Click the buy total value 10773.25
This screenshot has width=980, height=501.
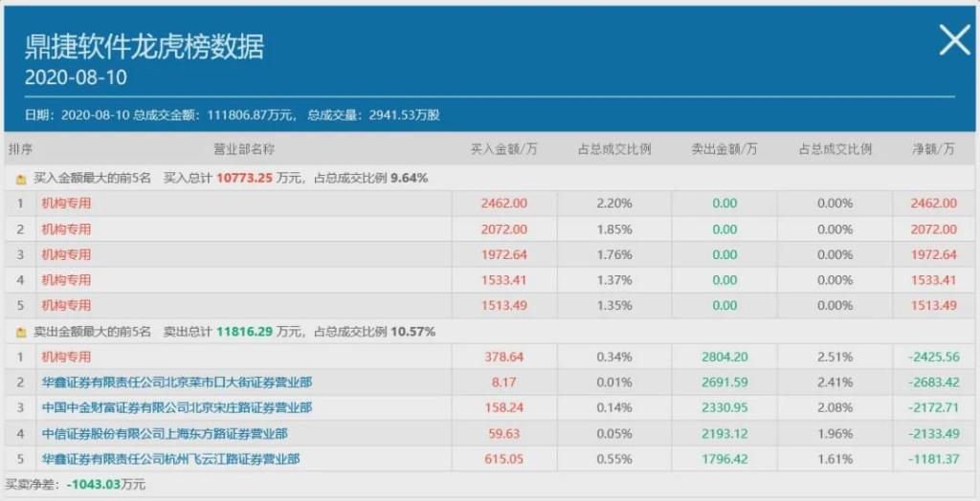pyautogui.click(x=244, y=178)
